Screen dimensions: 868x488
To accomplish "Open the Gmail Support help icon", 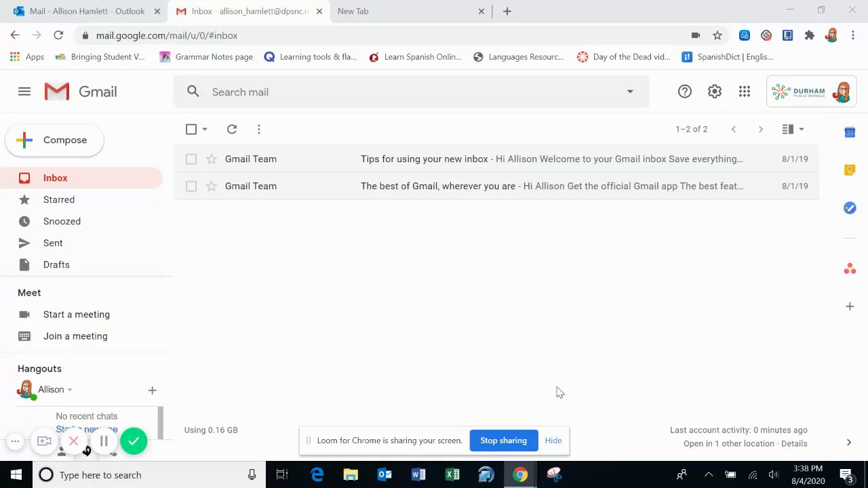I will pos(685,91).
